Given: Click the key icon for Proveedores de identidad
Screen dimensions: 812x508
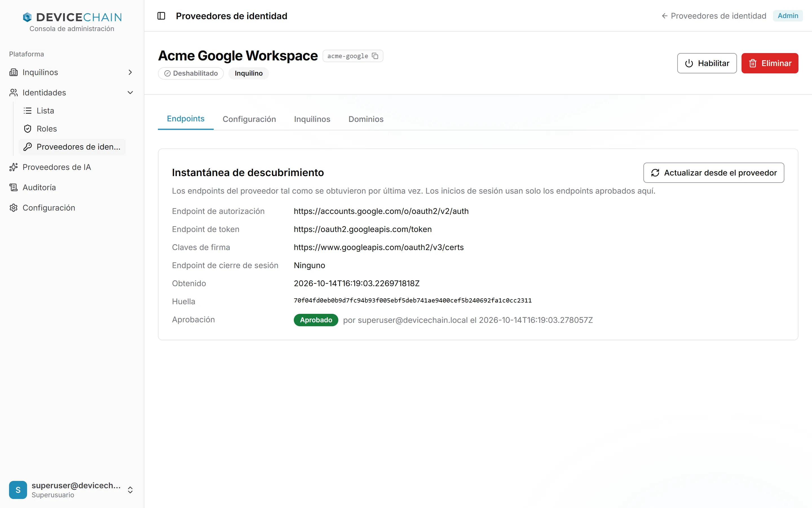Looking at the screenshot, I should [x=28, y=147].
